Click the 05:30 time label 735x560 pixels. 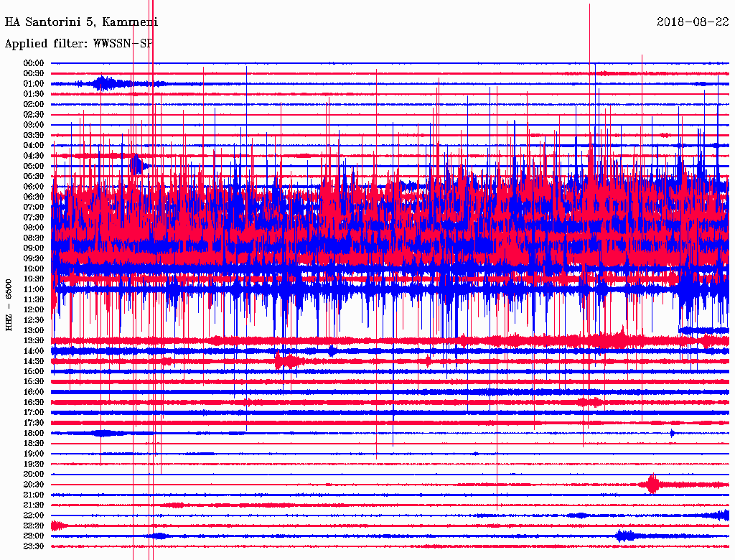coord(34,177)
